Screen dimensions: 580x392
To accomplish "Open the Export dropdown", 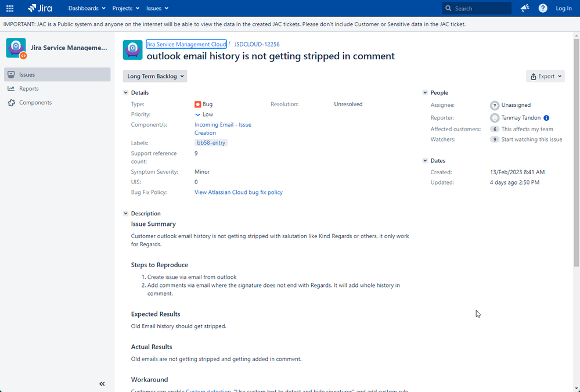I will pos(545,76).
